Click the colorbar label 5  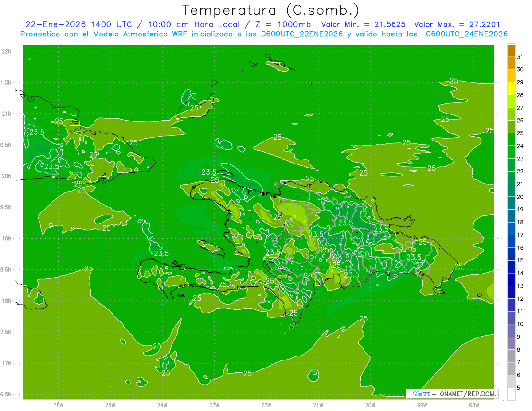tap(519, 388)
